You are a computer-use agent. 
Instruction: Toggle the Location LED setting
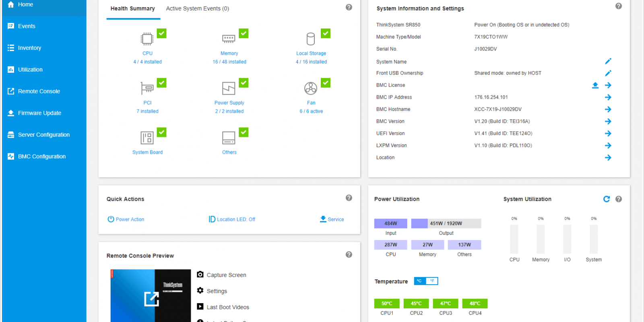[x=232, y=219]
